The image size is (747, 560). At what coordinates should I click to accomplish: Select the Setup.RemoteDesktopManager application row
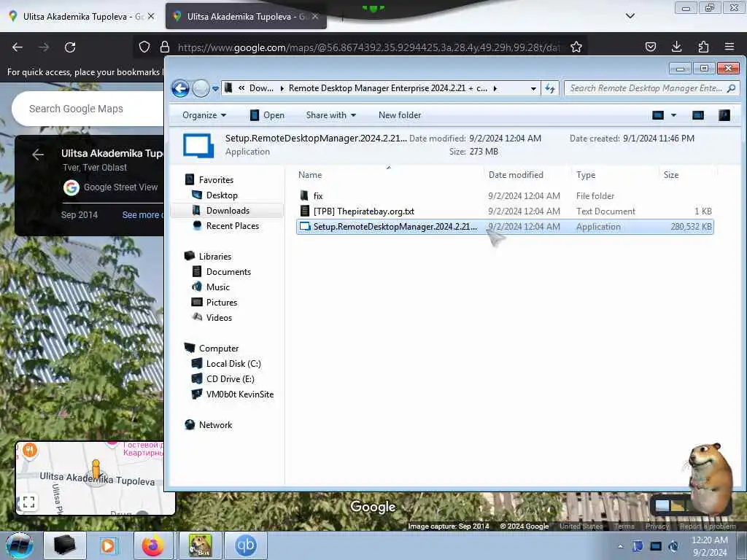click(505, 227)
